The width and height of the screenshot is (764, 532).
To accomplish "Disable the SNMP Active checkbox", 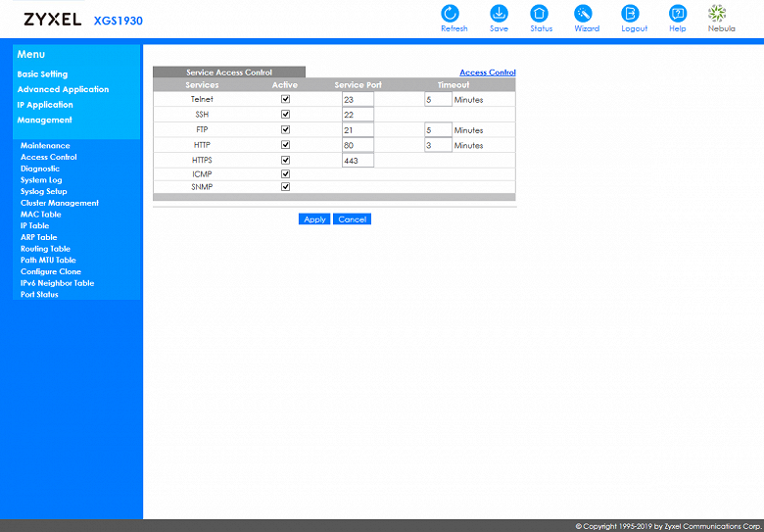I will click(x=286, y=186).
